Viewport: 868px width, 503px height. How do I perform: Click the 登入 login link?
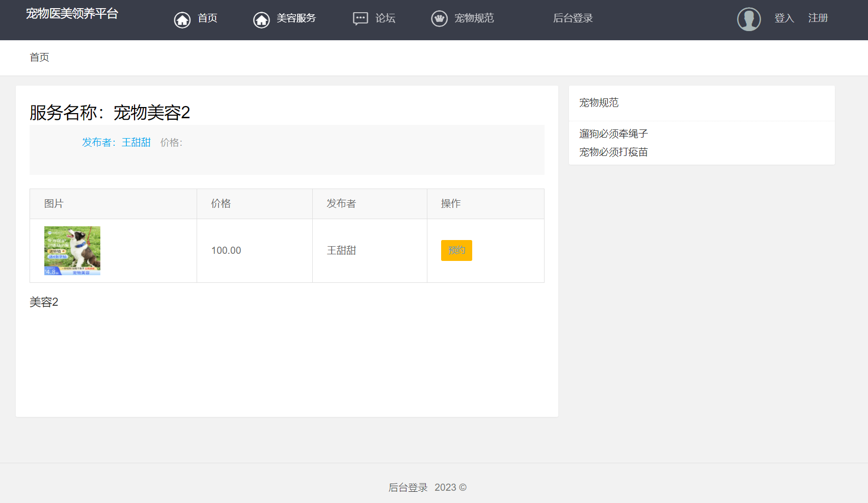(784, 18)
